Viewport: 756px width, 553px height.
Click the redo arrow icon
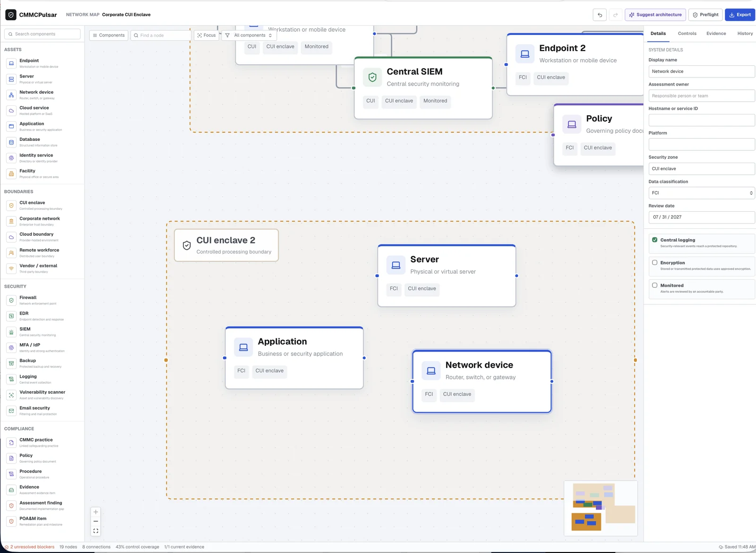[616, 15]
